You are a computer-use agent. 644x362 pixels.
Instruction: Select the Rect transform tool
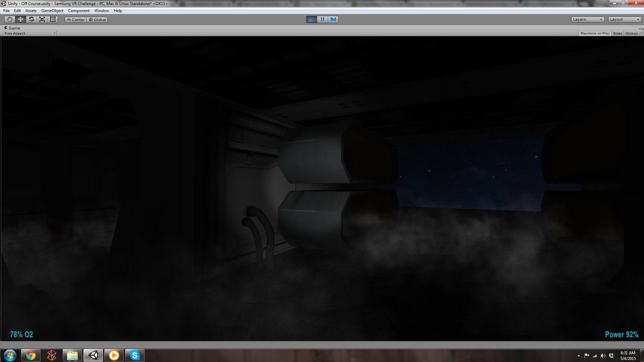tap(53, 19)
